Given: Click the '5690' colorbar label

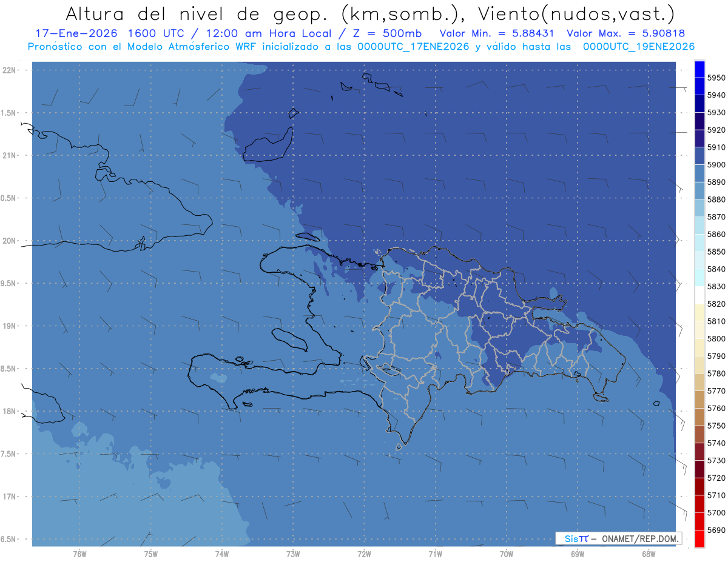Looking at the screenshot, I should point(716,530).
